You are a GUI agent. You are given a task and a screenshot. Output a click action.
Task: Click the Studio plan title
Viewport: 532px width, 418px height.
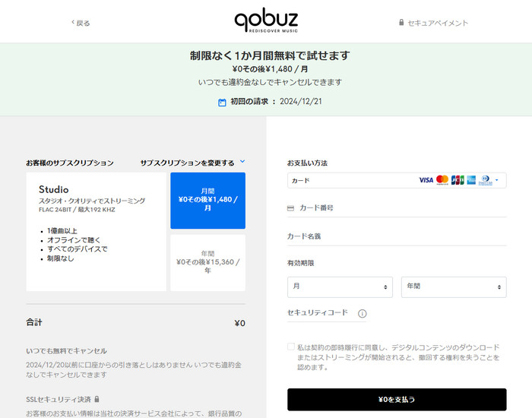coord(54,189)
